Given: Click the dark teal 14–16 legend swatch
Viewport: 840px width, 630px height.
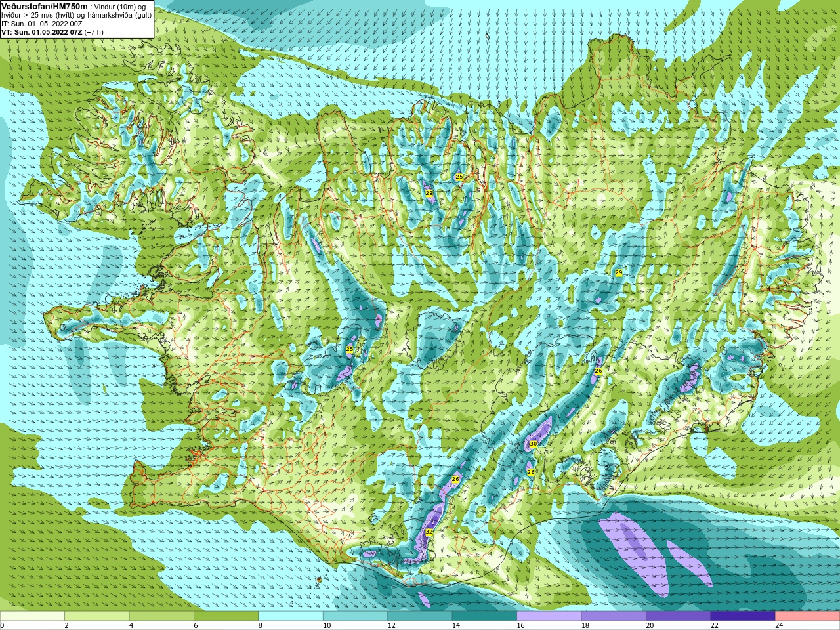Looking at the screenshot, I should 484,616.
